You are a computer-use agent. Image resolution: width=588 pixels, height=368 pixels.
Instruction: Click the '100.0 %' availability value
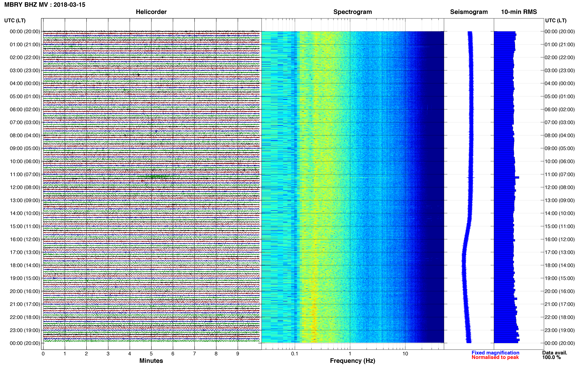551,357
